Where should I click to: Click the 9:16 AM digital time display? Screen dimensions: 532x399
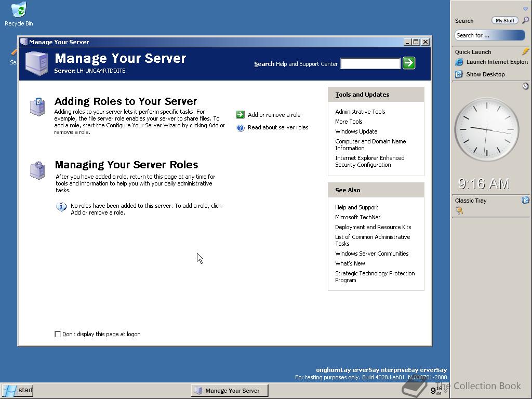[x=484, y=184]
